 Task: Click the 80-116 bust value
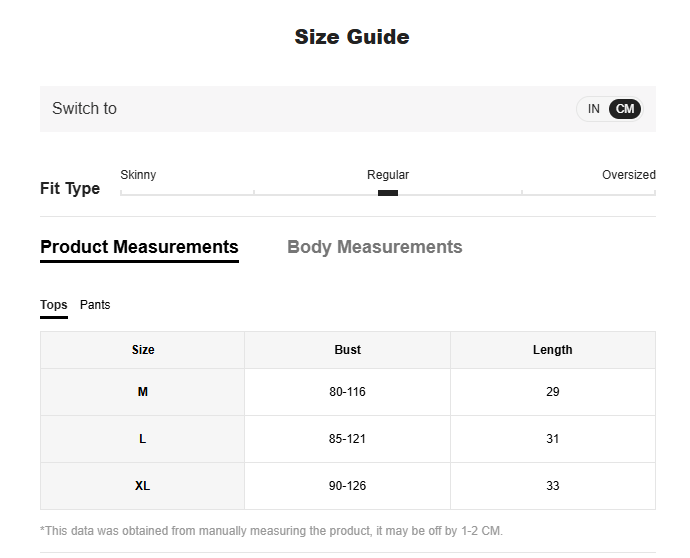click(x=347, y=392)
